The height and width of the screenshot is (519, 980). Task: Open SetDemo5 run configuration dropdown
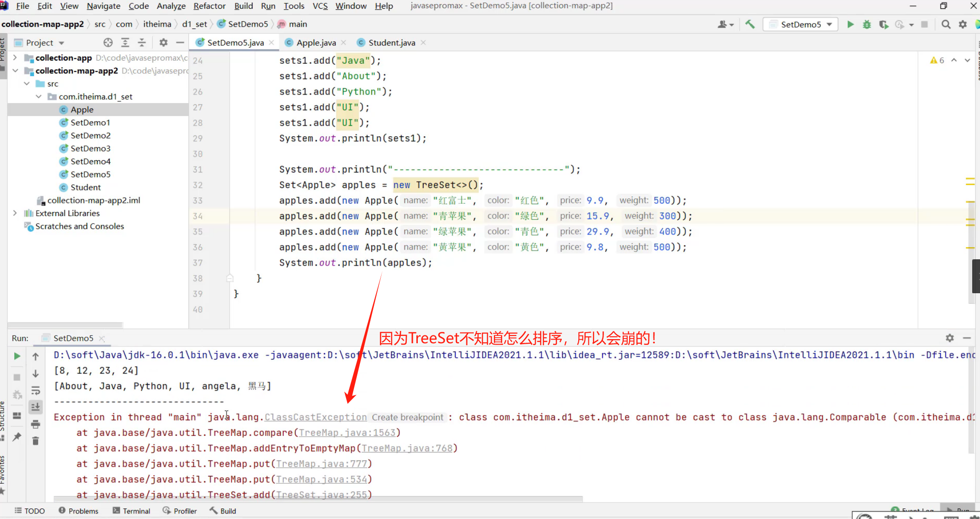point(801,24)
